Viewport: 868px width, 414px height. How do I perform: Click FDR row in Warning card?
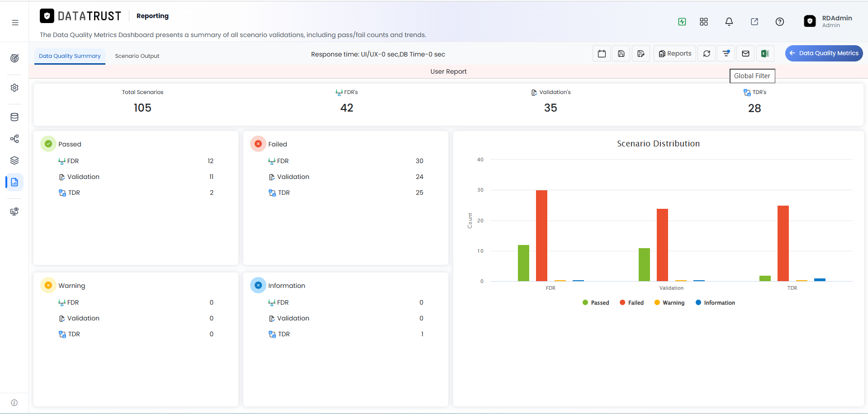(136, 302)
